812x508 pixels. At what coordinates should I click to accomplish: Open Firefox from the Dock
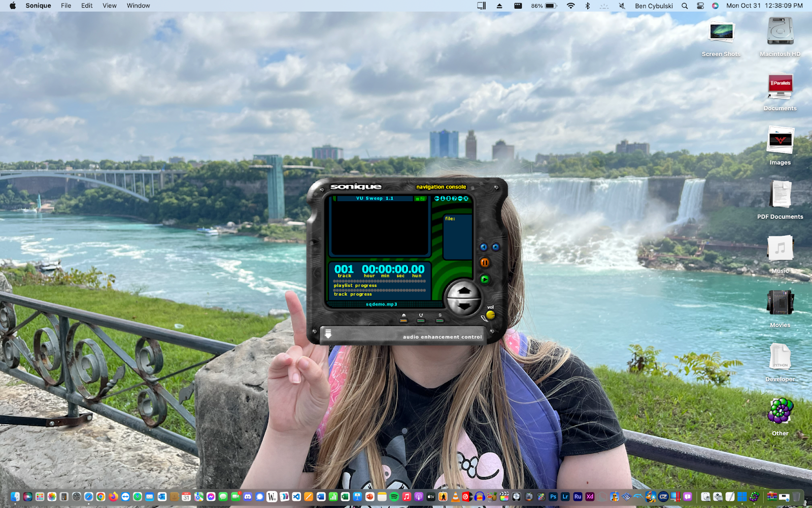pyautogui.click(x=113, y=497)
